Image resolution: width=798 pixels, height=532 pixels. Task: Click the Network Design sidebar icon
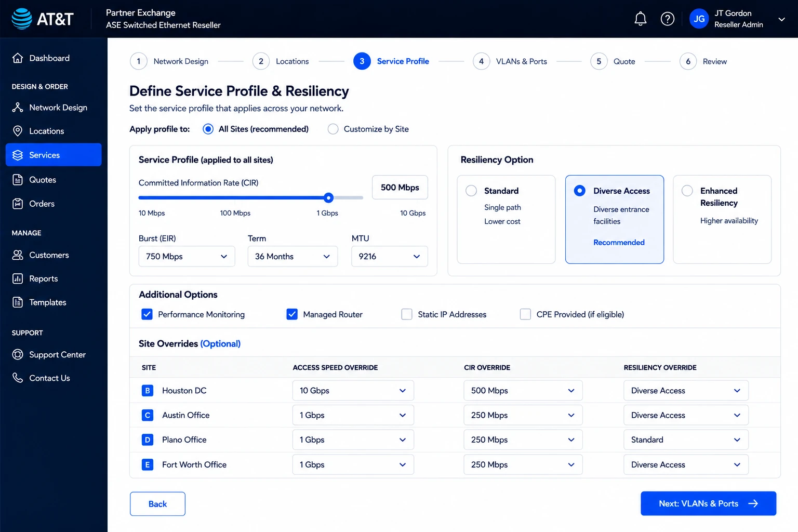(18, 108)
